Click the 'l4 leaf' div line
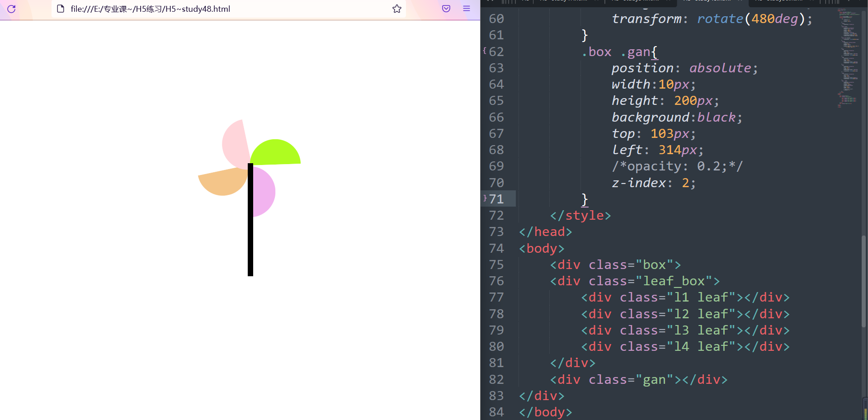This screenshot has width=868, height=420. coord(685,346)
